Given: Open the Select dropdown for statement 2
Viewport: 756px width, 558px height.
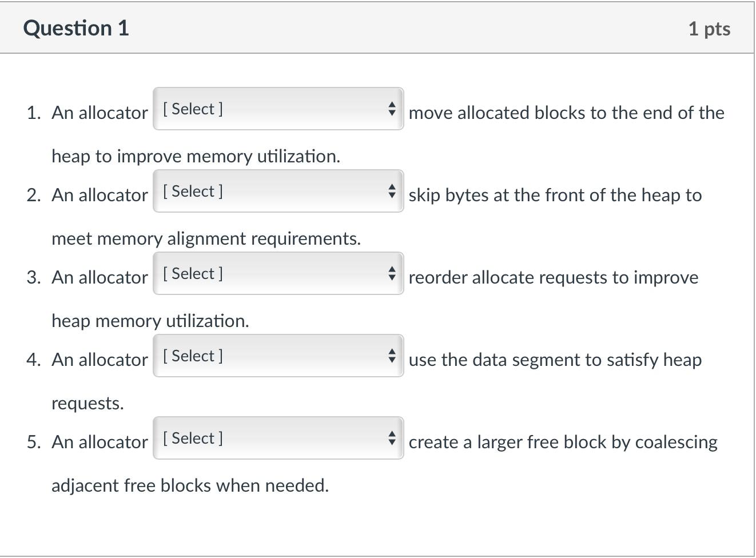Looking at the screenshot, I should 277,191.
